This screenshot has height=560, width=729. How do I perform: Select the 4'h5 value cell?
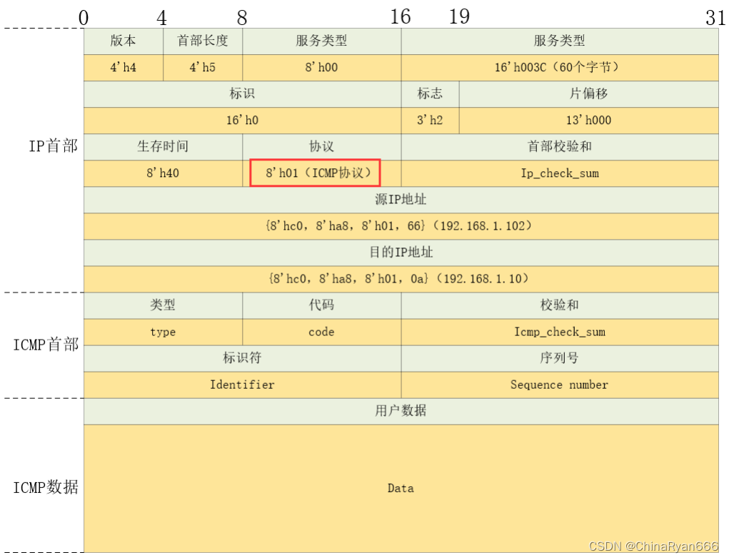click(x=203, y=68)
